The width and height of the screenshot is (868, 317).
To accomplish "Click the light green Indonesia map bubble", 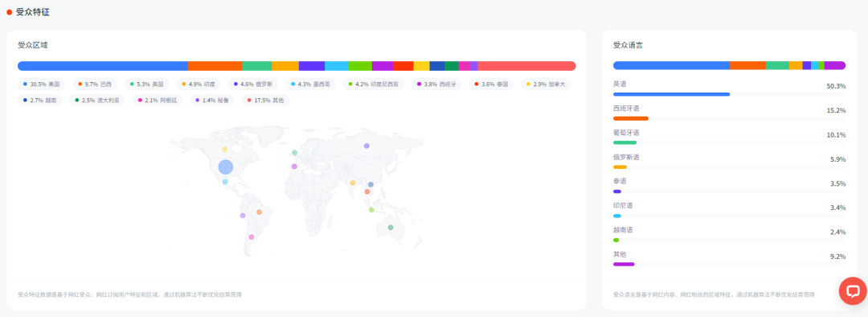I will (x=371, y=210).
